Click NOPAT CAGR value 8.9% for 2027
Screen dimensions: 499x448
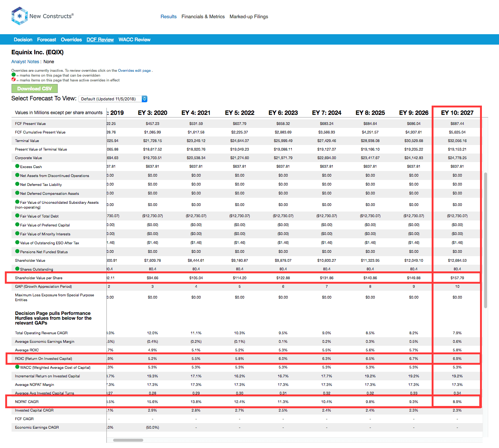457,402
